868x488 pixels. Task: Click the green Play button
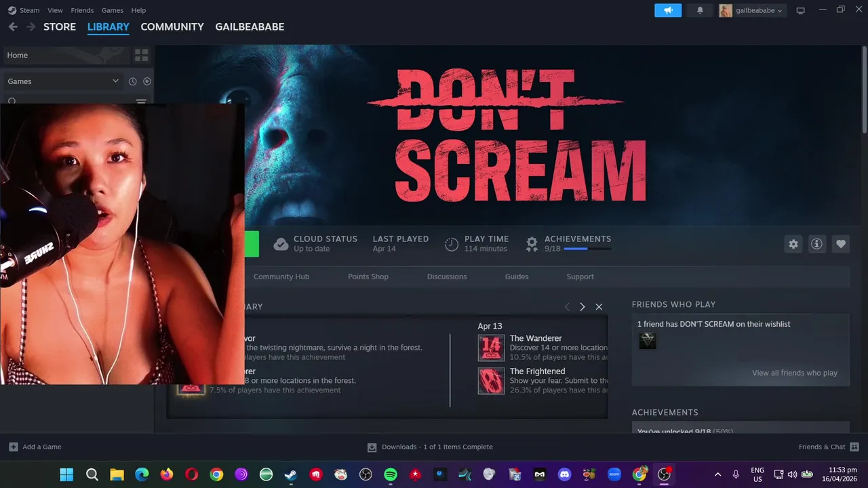coord(252,244)
